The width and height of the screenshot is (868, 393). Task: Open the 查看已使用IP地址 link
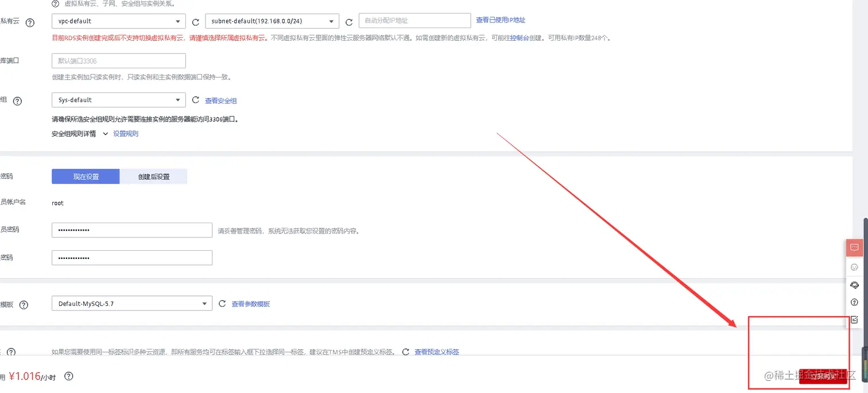click(x=501, y=20)
